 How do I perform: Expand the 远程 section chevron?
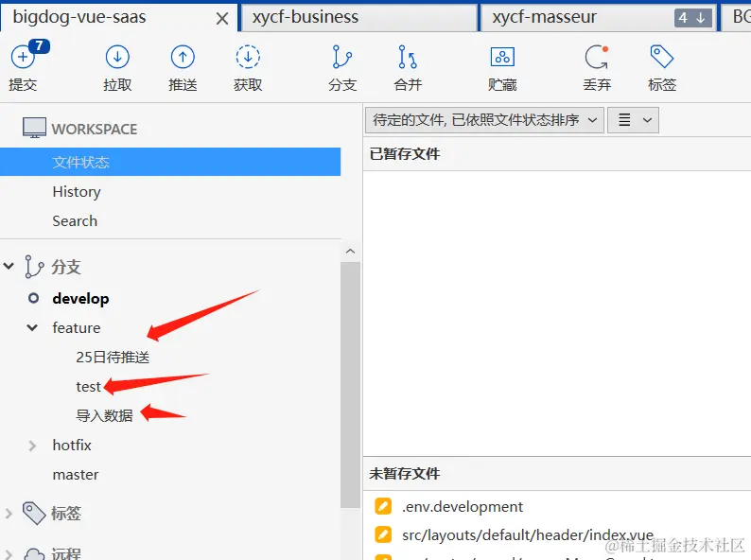9,554
